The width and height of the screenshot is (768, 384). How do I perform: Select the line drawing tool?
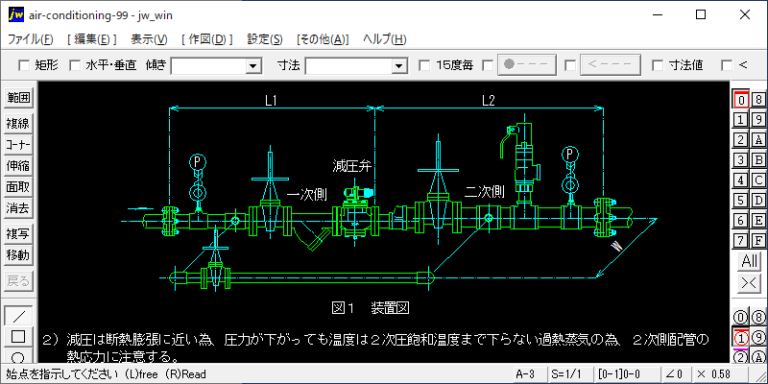18,316
